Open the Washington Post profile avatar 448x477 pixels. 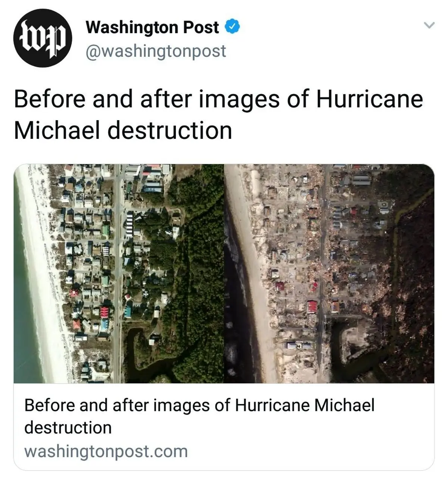[42, 38]
